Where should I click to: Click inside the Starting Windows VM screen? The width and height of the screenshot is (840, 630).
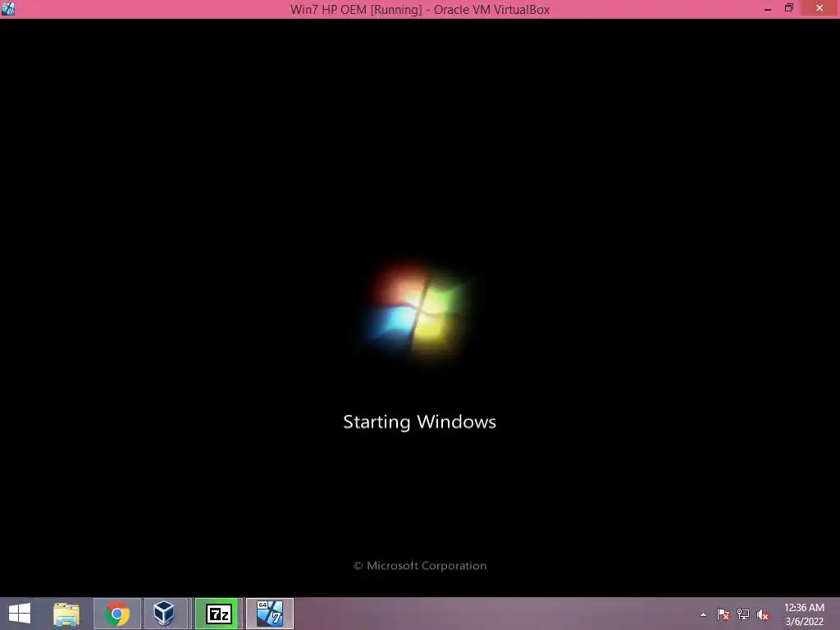420,308
